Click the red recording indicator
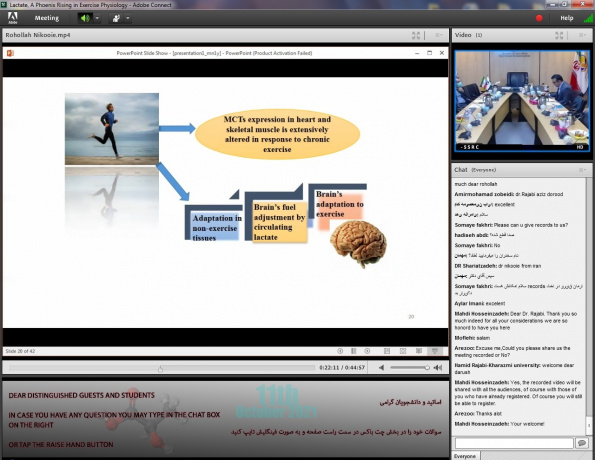This screenshot has height=460, width=595. 539,18
